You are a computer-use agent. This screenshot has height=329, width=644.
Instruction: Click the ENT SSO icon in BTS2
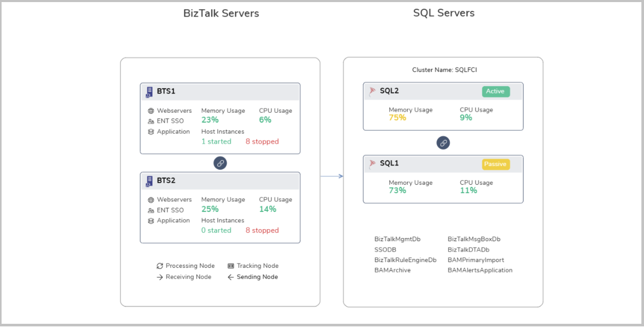[151, 210]
